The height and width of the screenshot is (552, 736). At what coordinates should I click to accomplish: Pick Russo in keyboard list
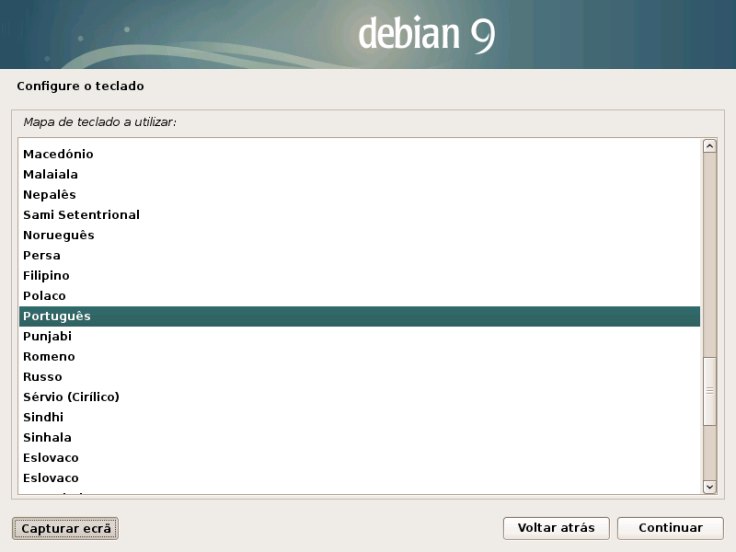[x=42, y=377]
